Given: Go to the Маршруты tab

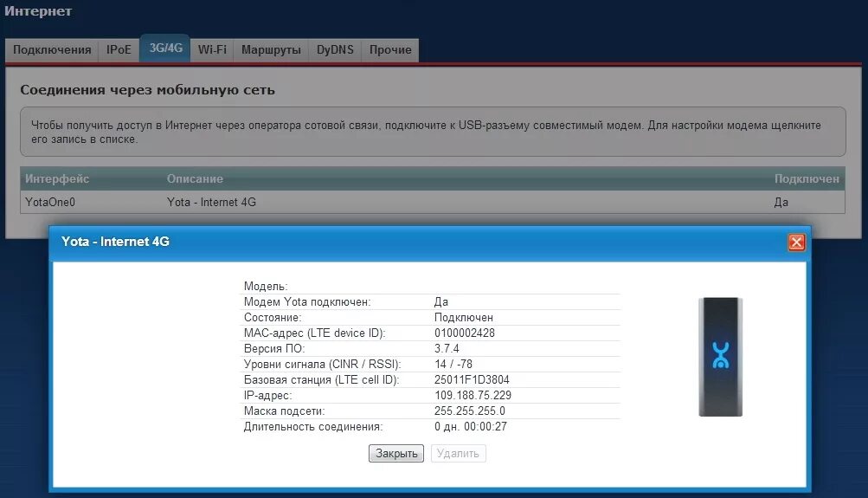Looking at the screenshot, I should tap(271, 50).
